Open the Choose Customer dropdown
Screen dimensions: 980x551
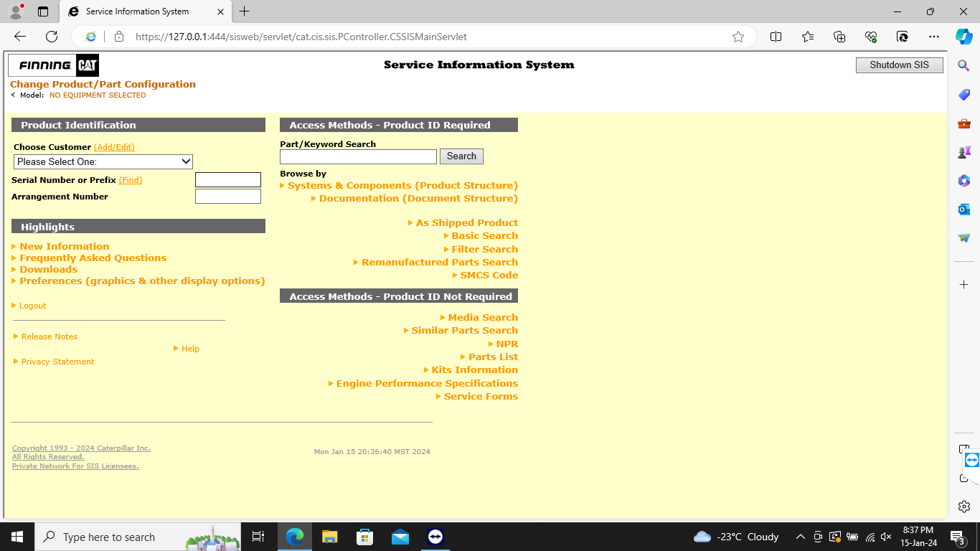point(103,162)
